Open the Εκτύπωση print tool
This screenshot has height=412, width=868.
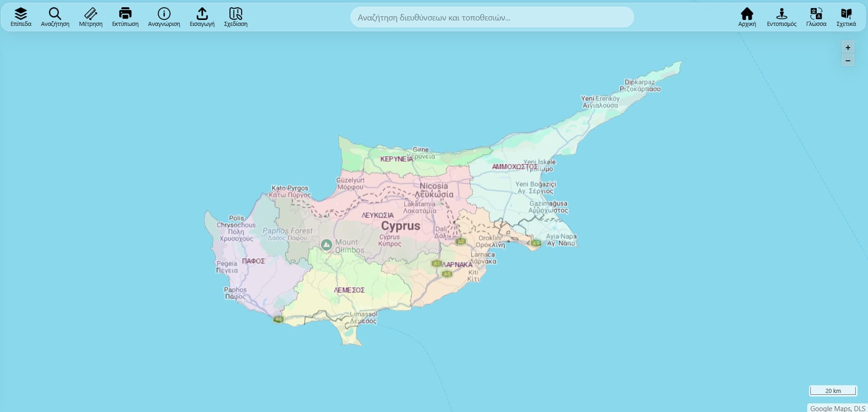pos(125,17)
